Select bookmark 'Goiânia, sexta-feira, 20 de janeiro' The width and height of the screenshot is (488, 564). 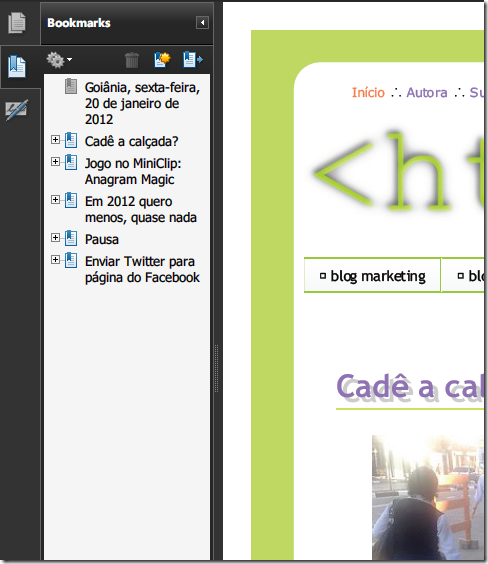(x=142, y=103)
